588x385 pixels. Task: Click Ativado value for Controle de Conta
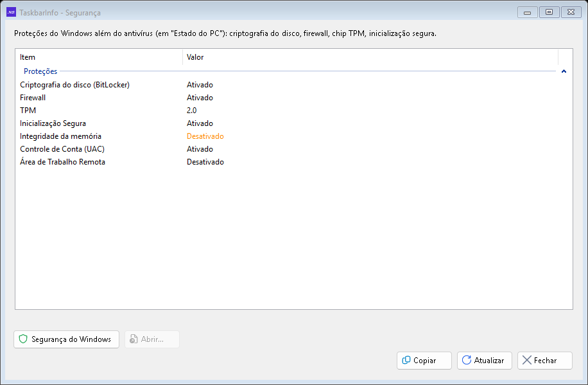click(200, 149)
